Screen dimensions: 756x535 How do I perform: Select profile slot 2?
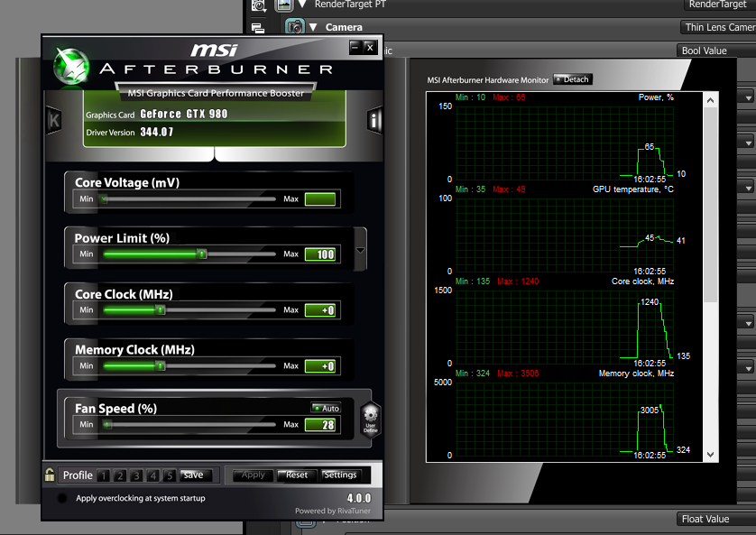120,475
